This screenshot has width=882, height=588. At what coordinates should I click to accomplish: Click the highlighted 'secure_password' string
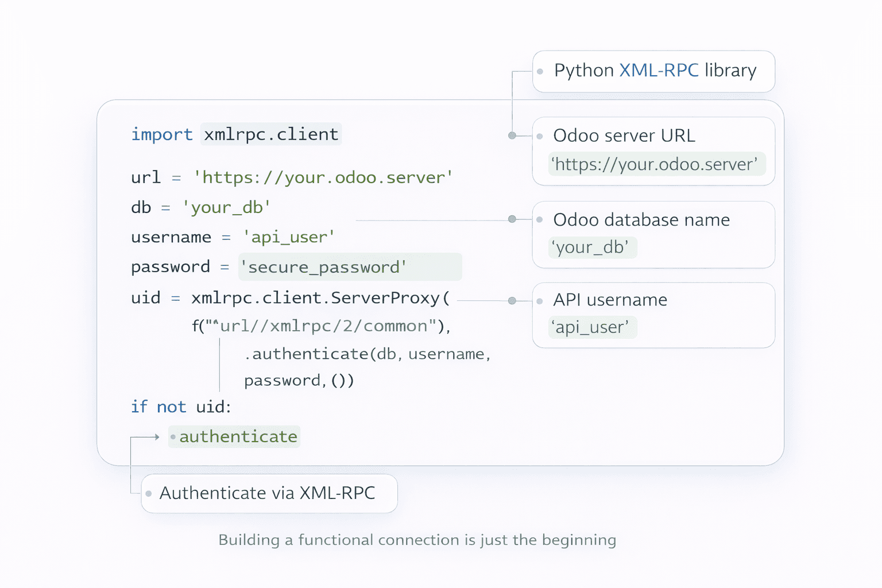(x=350, y=267)
